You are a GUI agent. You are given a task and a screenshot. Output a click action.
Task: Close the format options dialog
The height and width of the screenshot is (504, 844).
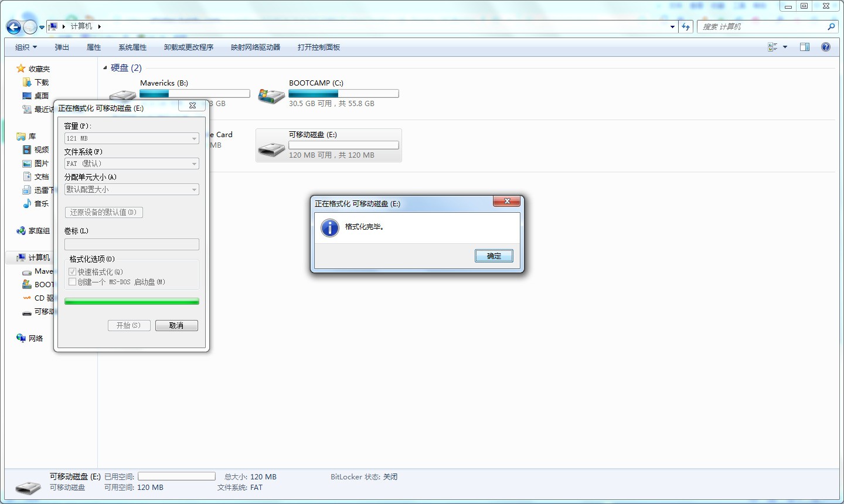(x=192, y=105)
